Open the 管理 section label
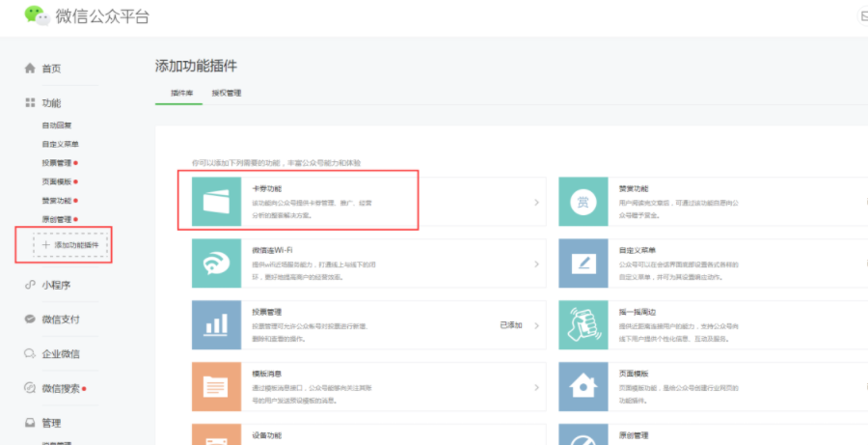 point(51,424)
